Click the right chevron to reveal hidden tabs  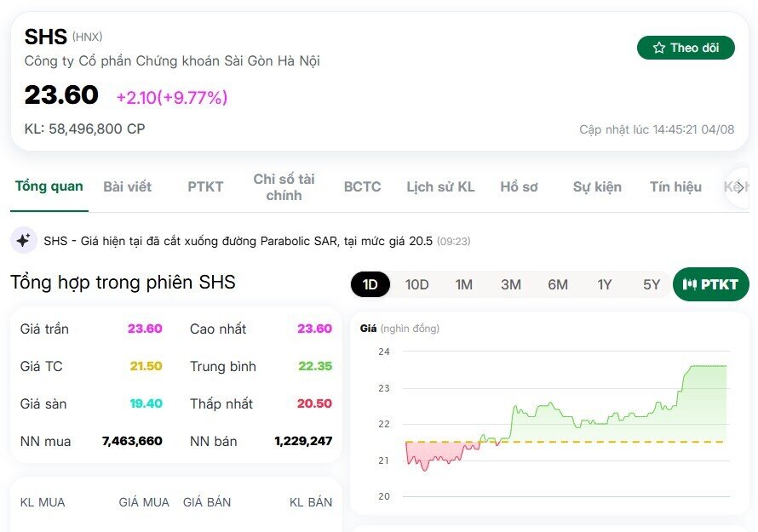740,186
